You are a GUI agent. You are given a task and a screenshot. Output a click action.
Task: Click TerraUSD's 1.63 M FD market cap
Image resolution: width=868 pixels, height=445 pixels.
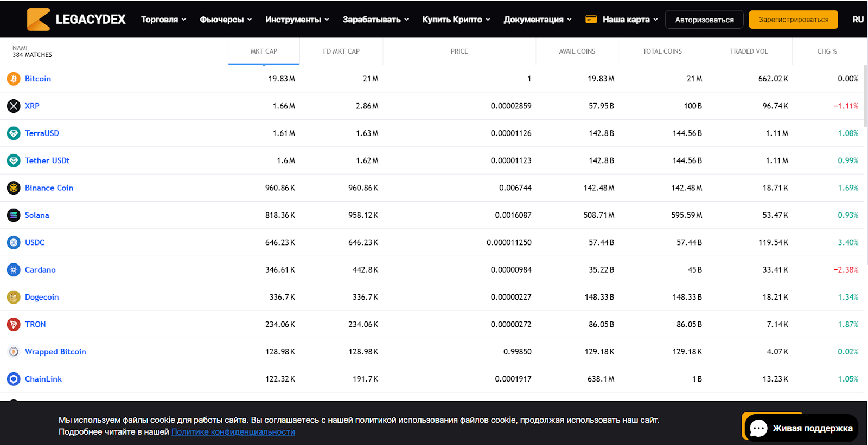(367, 133)
